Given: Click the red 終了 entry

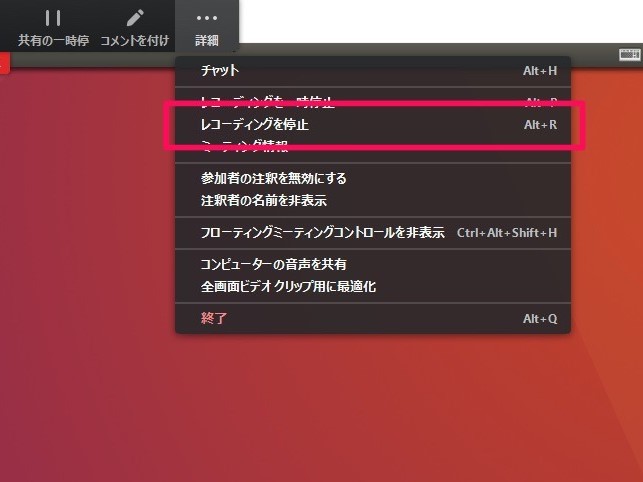Looking at the screenshot, I should point(373,318).
